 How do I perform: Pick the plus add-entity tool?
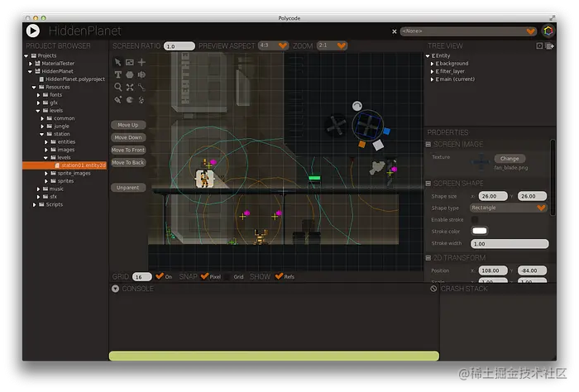[141, 62]
